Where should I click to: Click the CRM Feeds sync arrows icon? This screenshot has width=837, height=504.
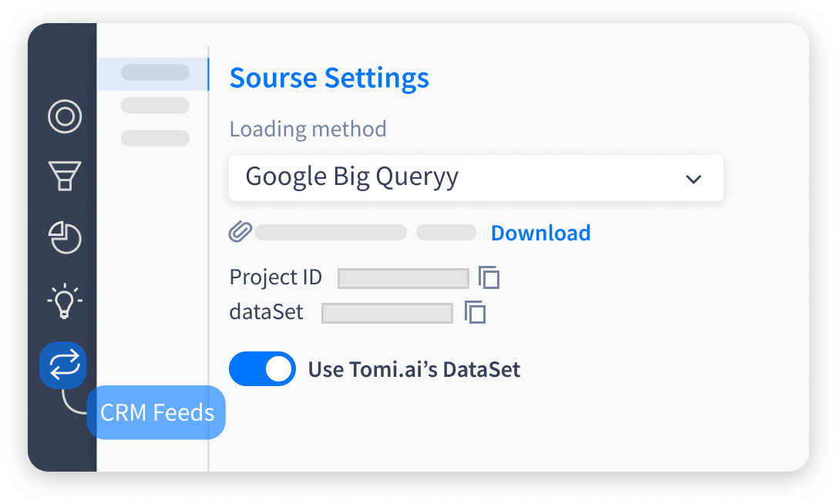63,365
